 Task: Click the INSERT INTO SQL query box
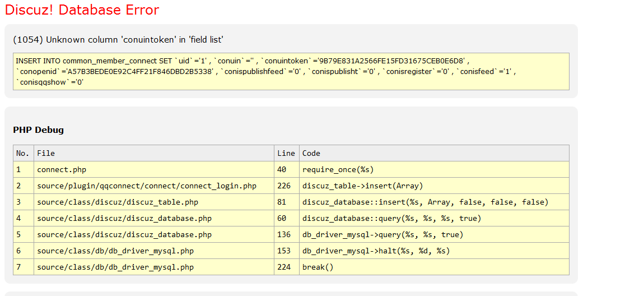click(291, 71)
